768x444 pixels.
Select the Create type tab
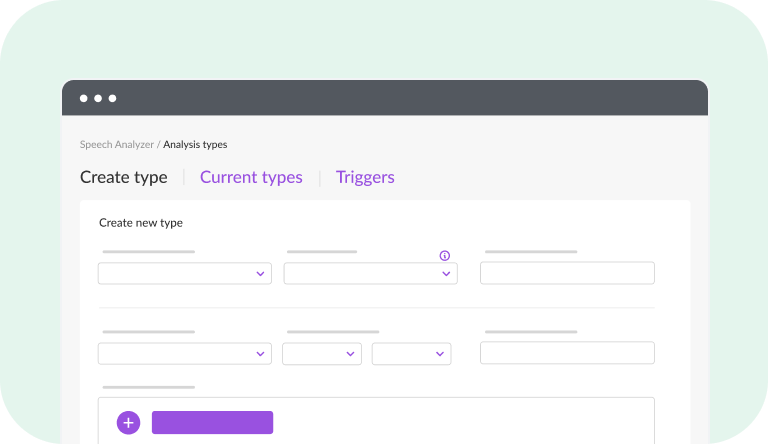pyautogui.click(x=123, y=177)
